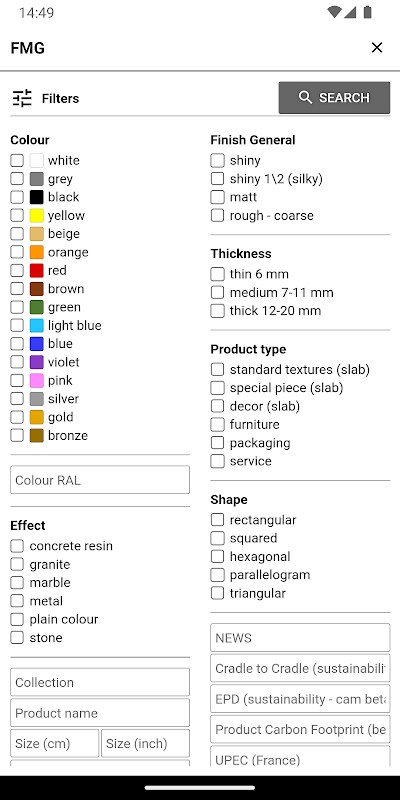The height and width of the screenshot is (800, 400).
Task: Select the gold colour swatch
Action: [x=36, y=417]
